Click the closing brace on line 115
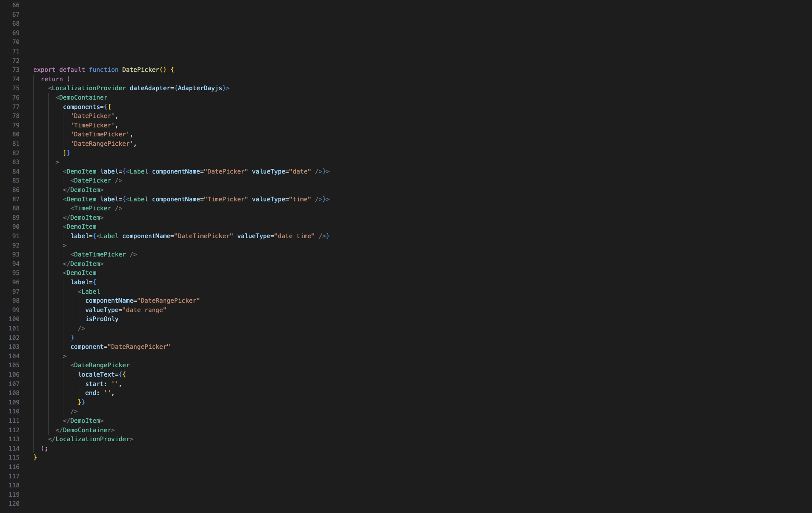 tap(35, 457)
